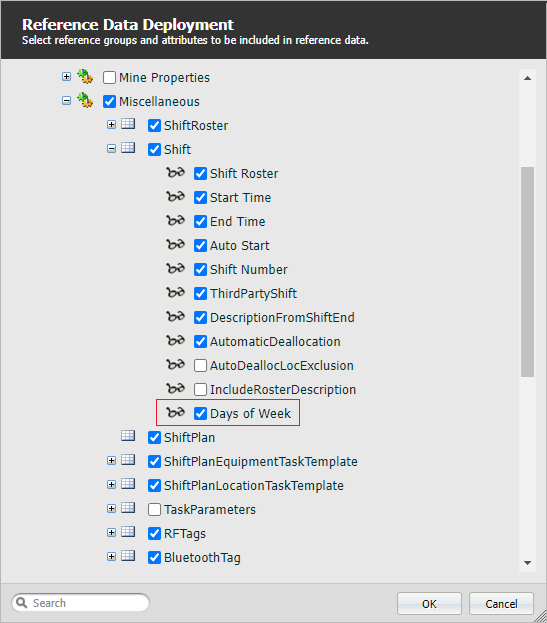Click the vertical scrollbar thumb
Image resolution: width=547 pixels, height=623 pixels.
[527, 271]
